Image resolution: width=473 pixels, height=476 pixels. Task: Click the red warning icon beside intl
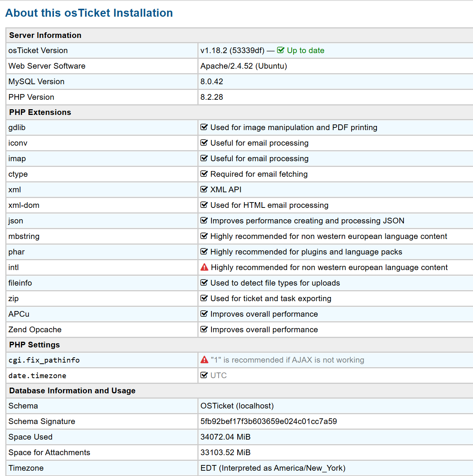point(204,267)
